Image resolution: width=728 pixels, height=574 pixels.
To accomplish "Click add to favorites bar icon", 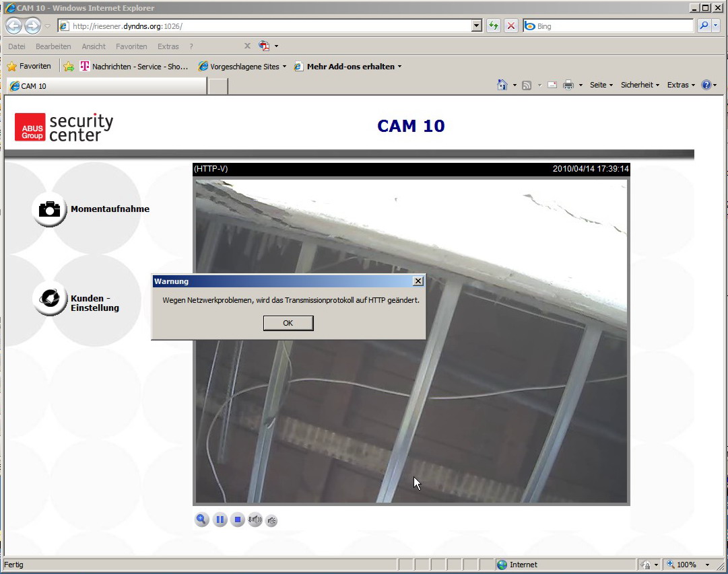I will pyautogui.click(x=69, y=67).
